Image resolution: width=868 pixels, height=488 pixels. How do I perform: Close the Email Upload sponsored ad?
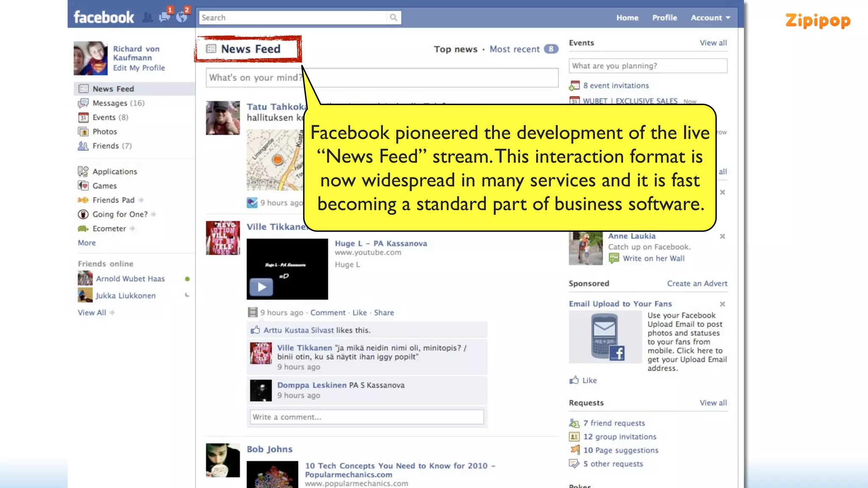click(723, 304)
